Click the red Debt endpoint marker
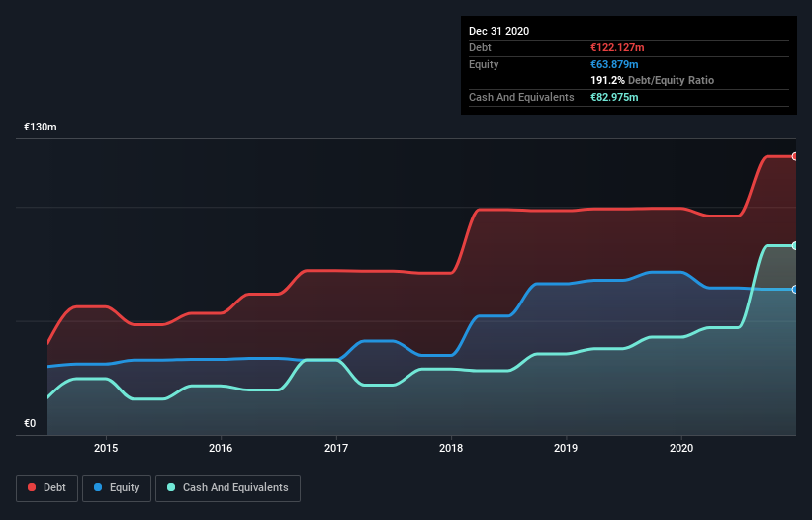812x520 pixels. 795,156
